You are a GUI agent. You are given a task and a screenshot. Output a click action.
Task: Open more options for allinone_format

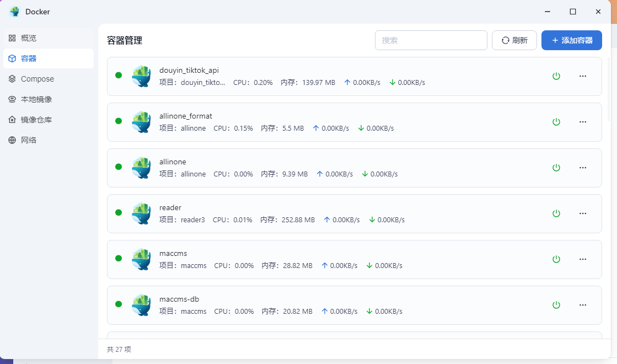point(583,122)
